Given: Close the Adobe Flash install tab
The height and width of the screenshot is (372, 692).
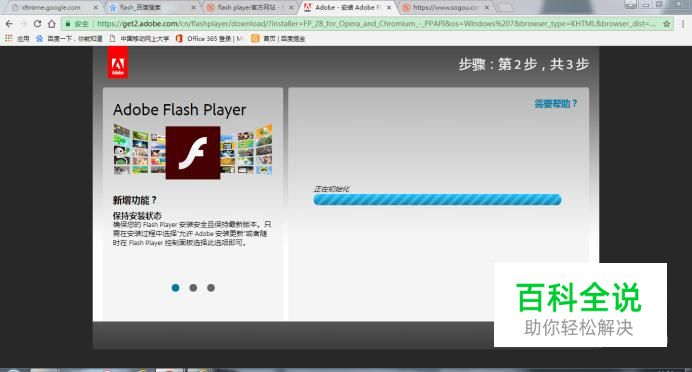Looking at the screenshot, I should [389, 8].
